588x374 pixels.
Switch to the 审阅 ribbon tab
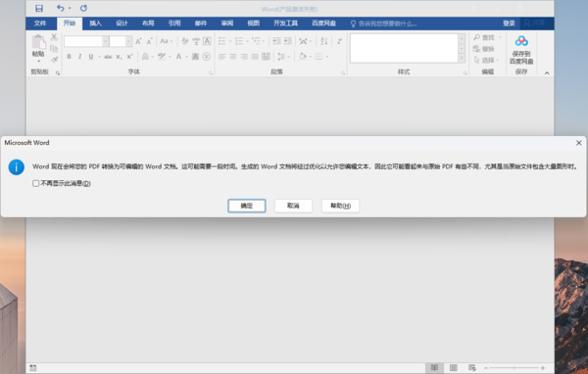[x=227, y=23]
